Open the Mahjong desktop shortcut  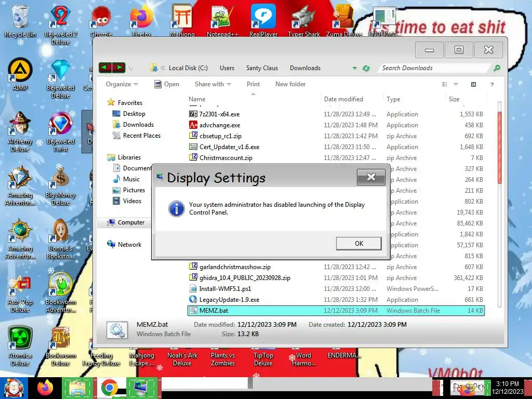(x=182, y=21)
